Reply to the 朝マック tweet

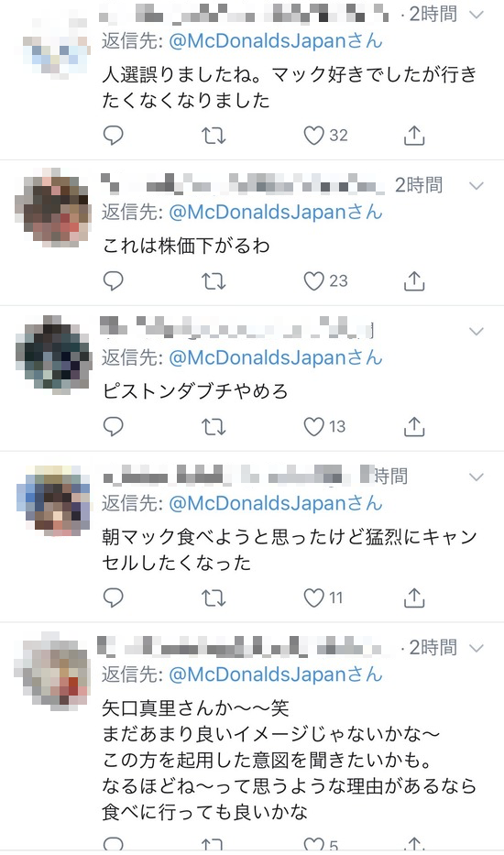(114, 597)
